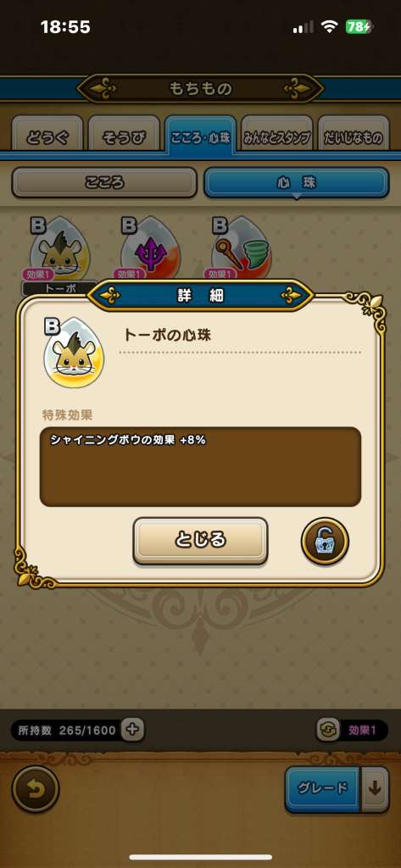Select the 心珠 sub-tab
The width and height of the screenshot is (401, 868).
(x=297, y=183)
